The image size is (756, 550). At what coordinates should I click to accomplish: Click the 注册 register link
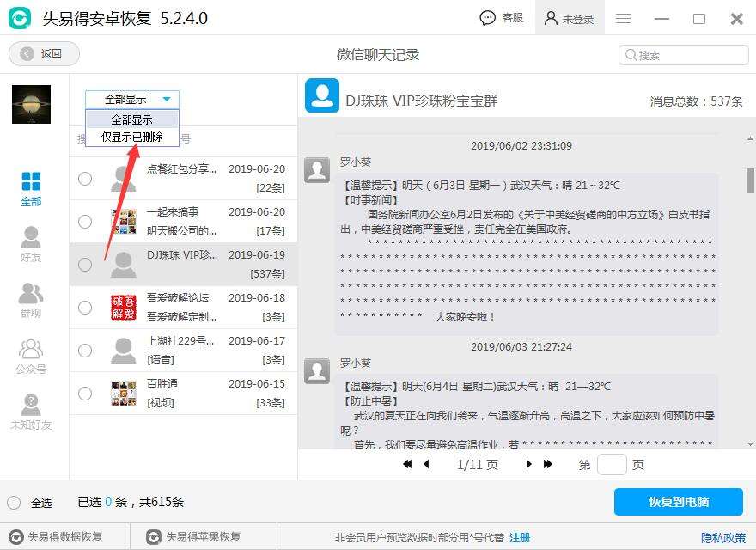(x=520, y=537)
